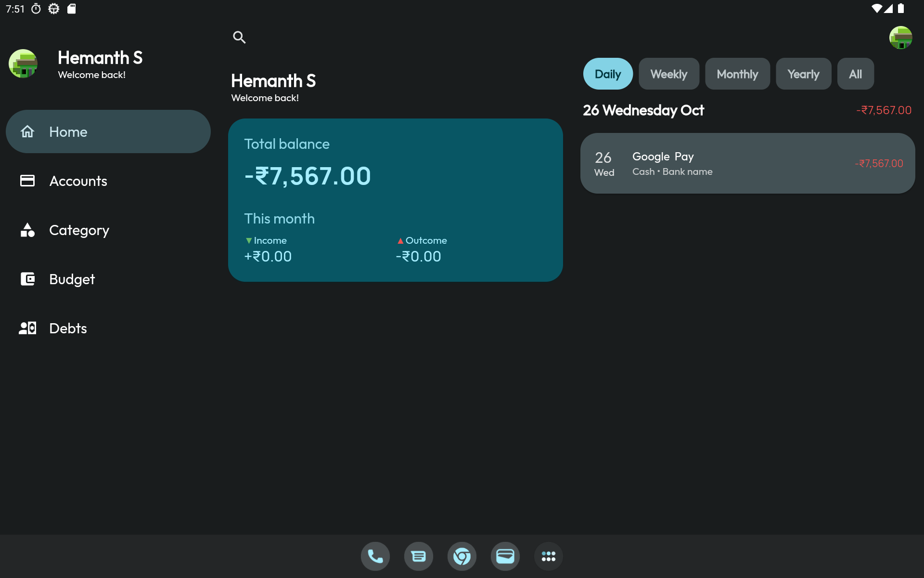Open the app drawer dots icon
The height and width of the screenshot is (578, 924).
(549, 556)
